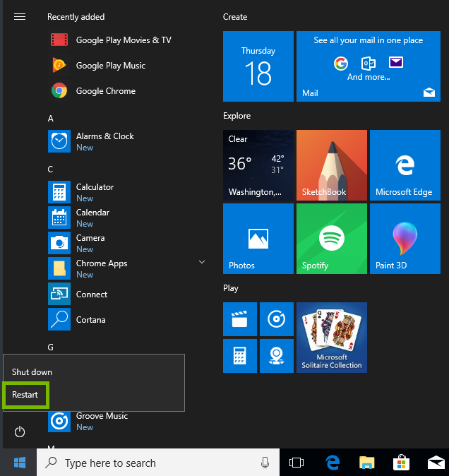Click the Type here to search box
Screen dimensions: 449x476
157,463
